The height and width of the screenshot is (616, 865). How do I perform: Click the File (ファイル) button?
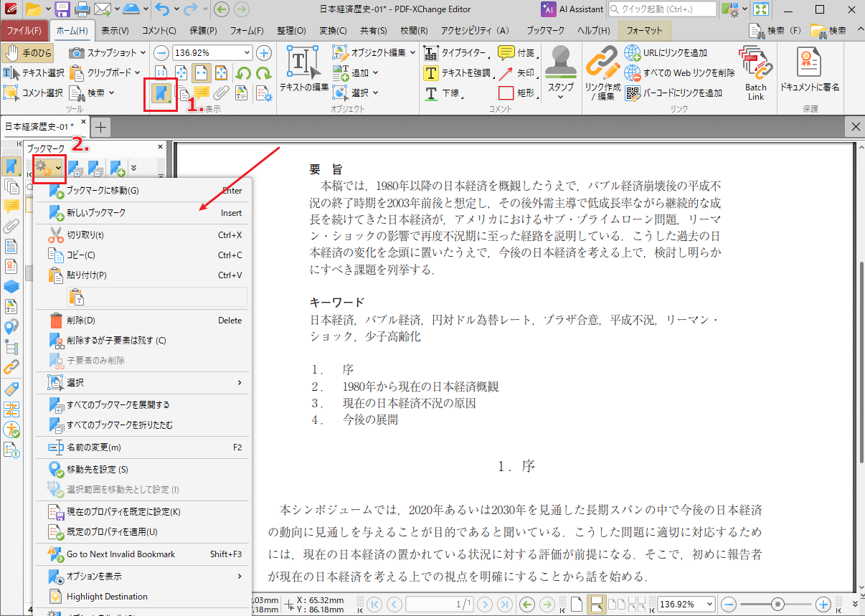(24, 31)
